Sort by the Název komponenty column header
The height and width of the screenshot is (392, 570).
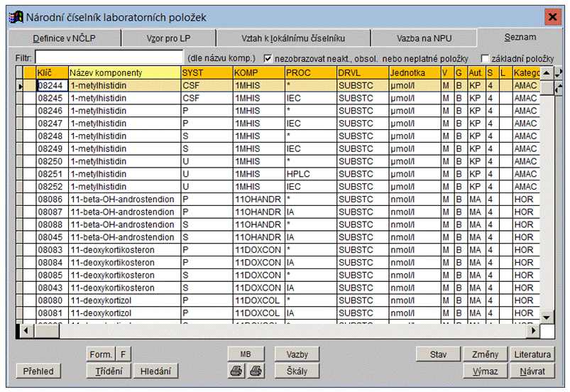pyautogui.click(x=124, y=73)
